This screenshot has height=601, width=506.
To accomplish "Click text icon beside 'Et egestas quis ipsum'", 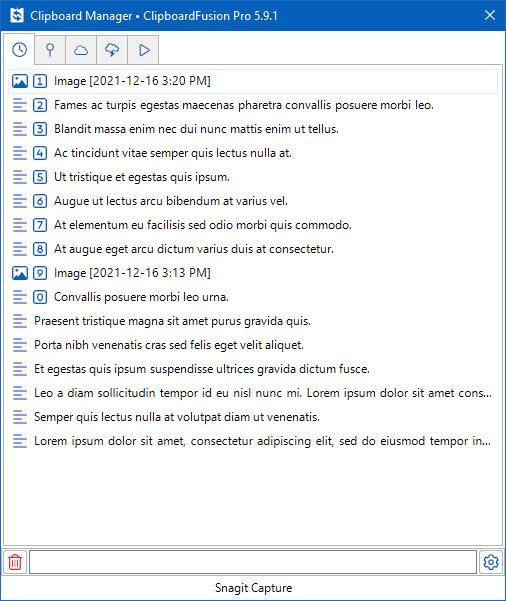I will click(x=20, y=369).
